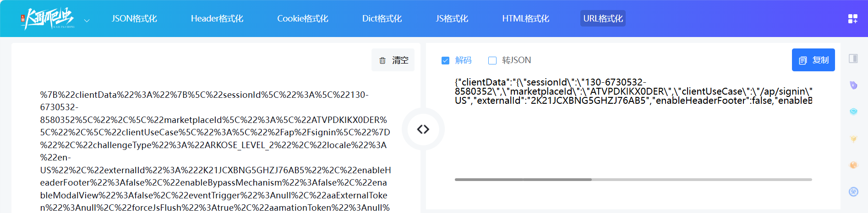Toggle the sidebar panel layout icon
Screen dimensions: 868x213
(853, 59)
